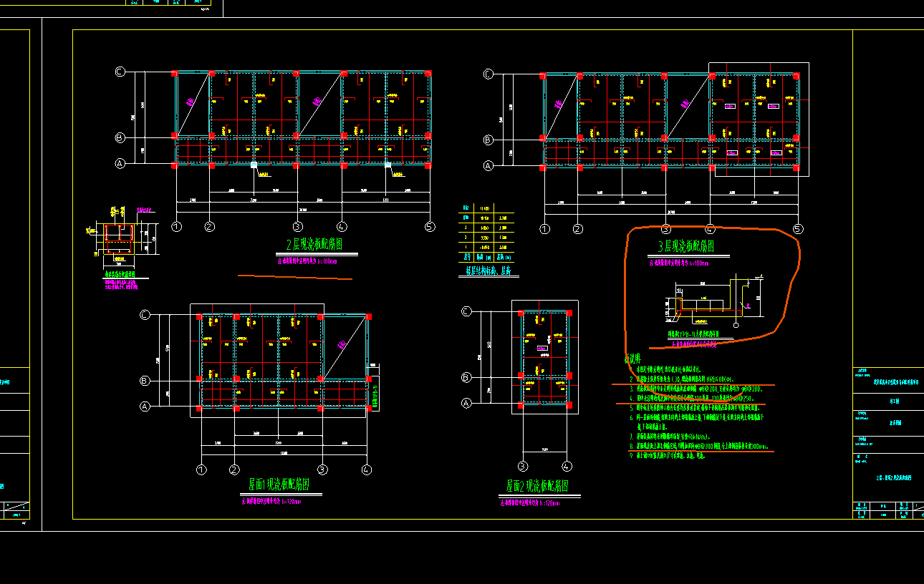
Task: Select axis bubble C of 3层 plan
Action: (x=489, y=74)
